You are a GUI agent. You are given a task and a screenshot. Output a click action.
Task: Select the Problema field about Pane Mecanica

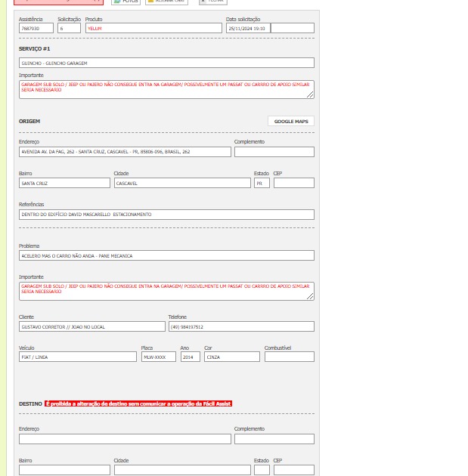166,255
